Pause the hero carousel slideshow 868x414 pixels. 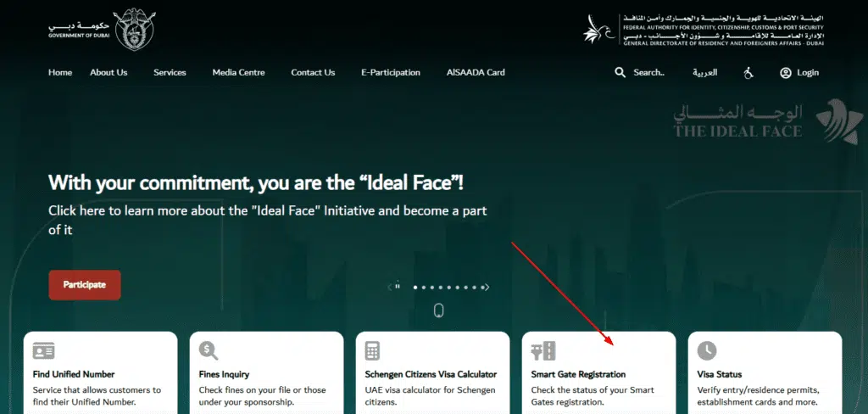[398, 287]
